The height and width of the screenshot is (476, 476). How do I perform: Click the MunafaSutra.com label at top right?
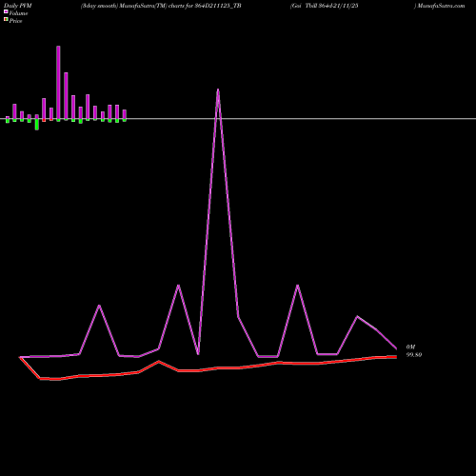441,6
